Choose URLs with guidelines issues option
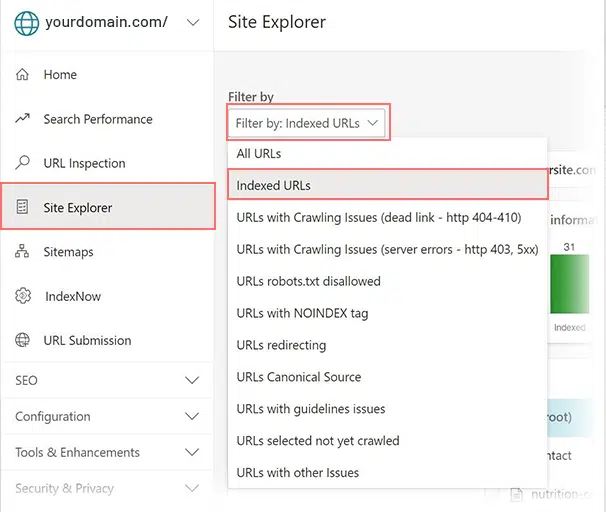The height and width of the screenshot is (512, 606). tap(388, 409)
